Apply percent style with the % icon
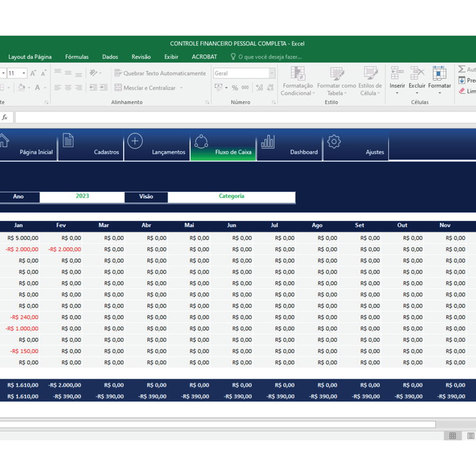The height and width of the screenshot is (476, 476). pos(235,88)
